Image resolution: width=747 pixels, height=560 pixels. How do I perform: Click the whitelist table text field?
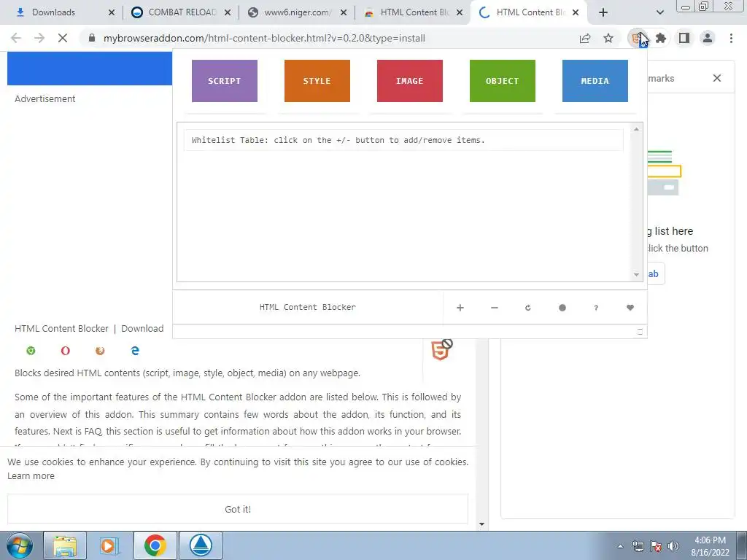(x=403, y=140)
